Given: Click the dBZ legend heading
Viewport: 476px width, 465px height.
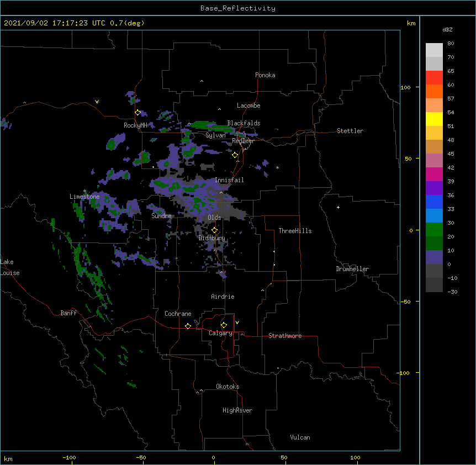Looking at the screenshot, I should coord(447,29).
